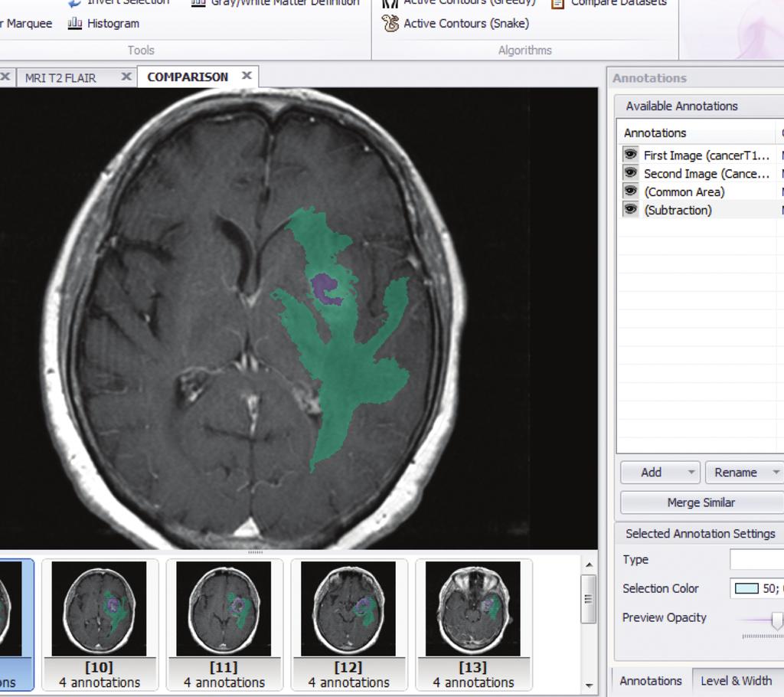Select the Second Image annotation row
The width and height of the screenshot is (784, 697).
point(701,174)
